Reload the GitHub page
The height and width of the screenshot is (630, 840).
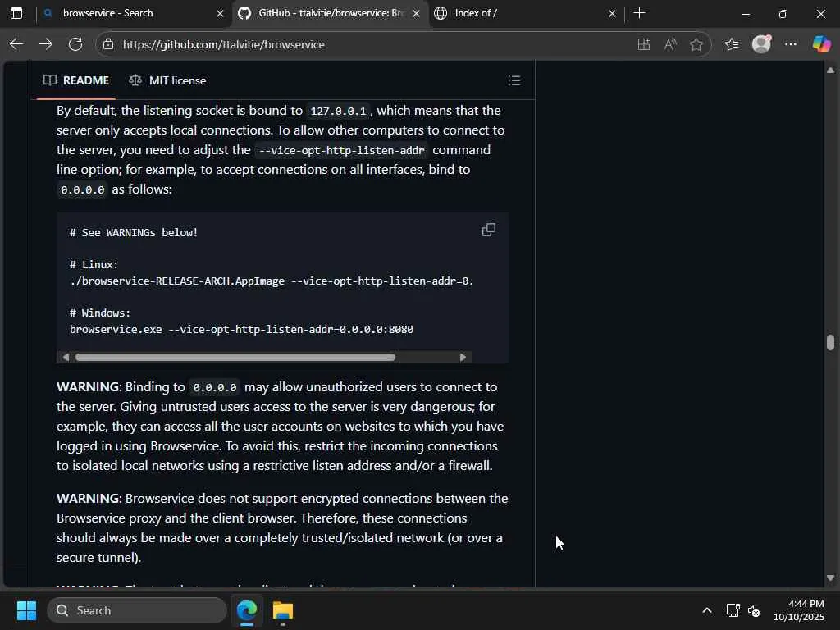click(75, 44)
